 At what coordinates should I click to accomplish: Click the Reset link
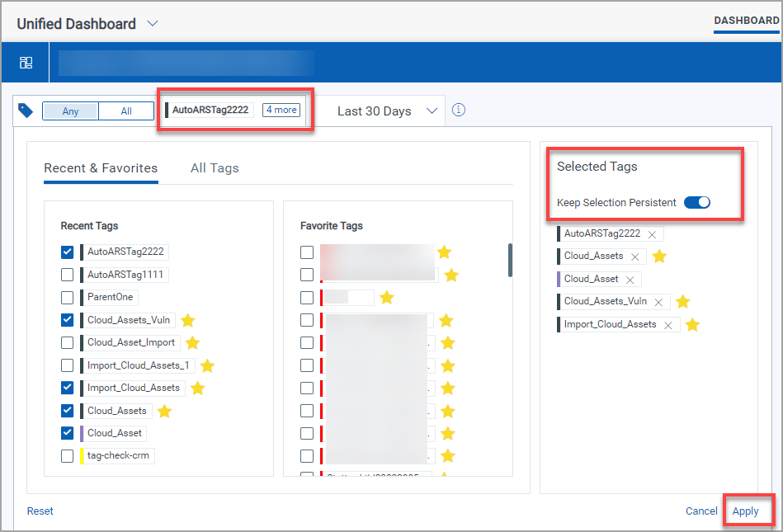coord(40,511)
